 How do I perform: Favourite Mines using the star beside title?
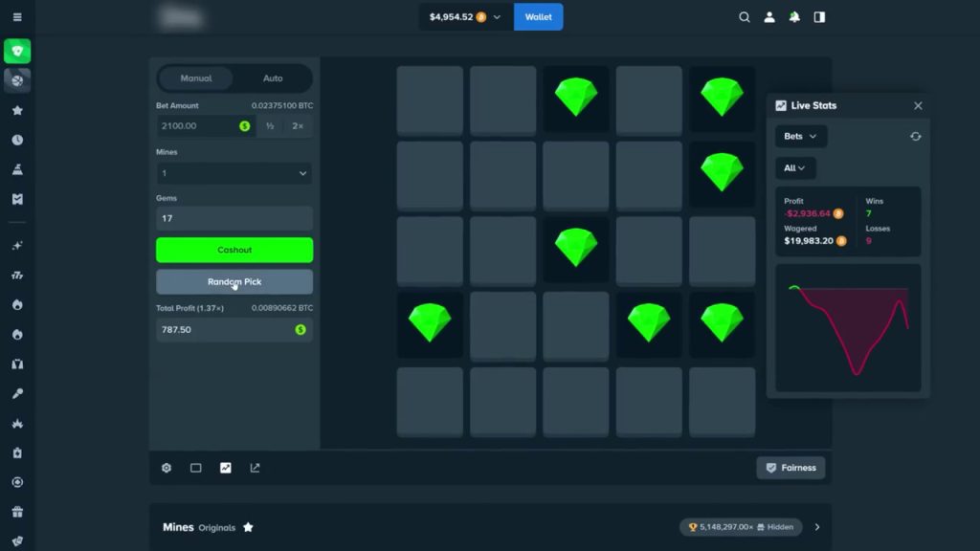point(248,527)
